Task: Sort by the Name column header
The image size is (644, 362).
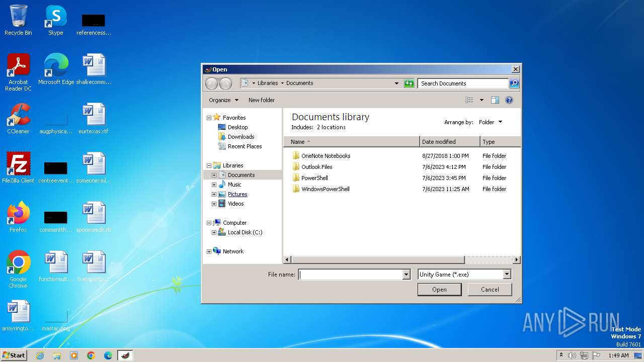Action: (x=352, y=142)
